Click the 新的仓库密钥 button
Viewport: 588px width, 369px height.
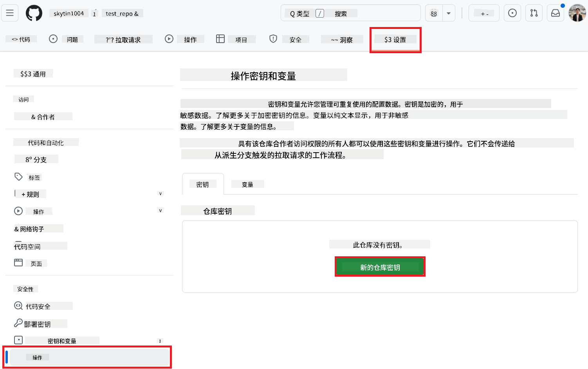tap(380, 267)
